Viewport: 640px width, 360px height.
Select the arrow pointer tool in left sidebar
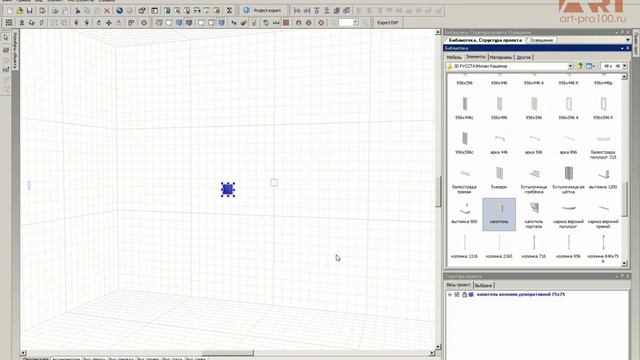point(6,38)
